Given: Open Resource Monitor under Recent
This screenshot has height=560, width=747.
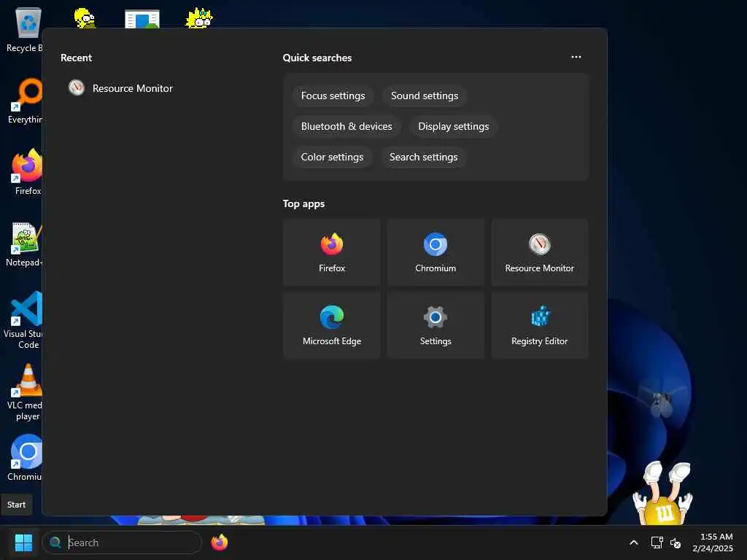Looking at the screenshot, I should pos(121,88).
